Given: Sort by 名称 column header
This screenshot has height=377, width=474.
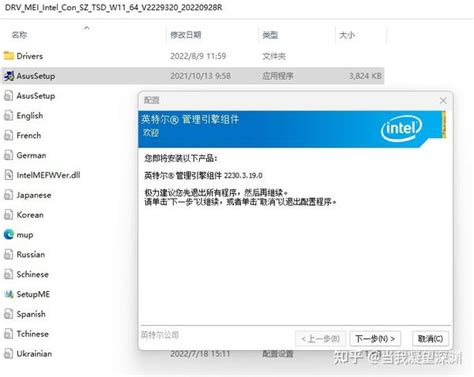Looking at the screenshot, I should (19, 35).
